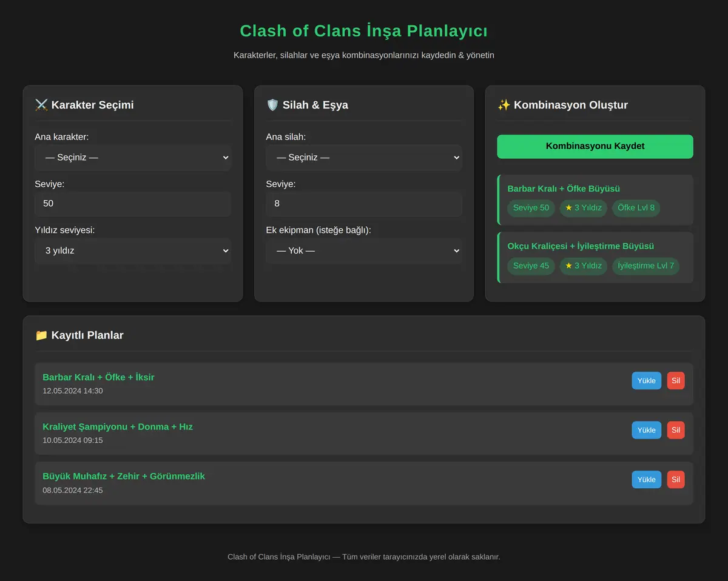Delete the Kraliyet Şampiyonu + Donma + Hız plan
The image size is (728, 581).
[x=676, y=430]
